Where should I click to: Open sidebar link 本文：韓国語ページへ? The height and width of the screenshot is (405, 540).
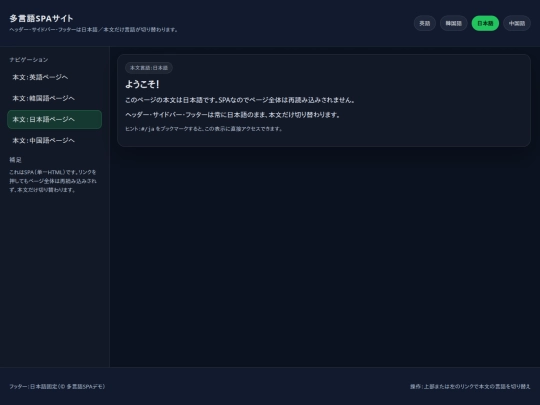tap(54, 98)
